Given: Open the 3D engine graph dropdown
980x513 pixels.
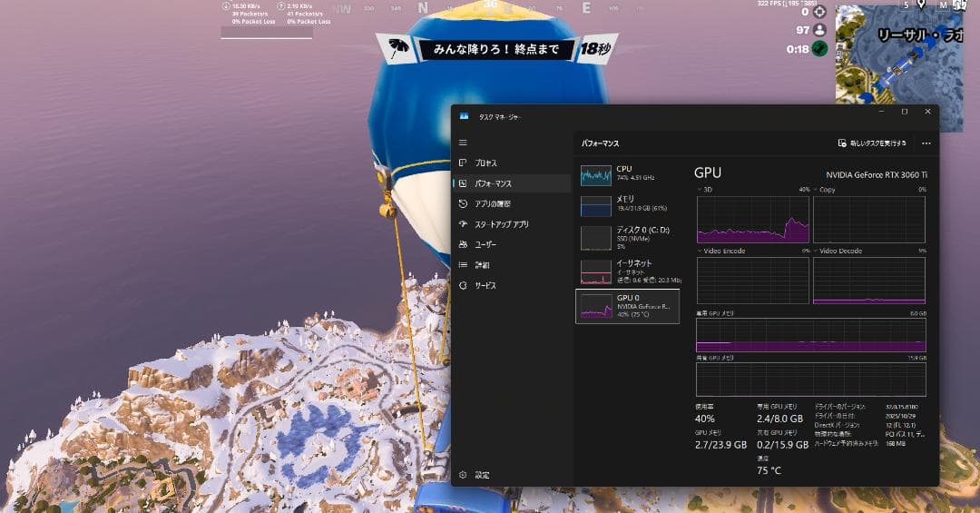Looking at the screenshot, I should coord(704,190).
